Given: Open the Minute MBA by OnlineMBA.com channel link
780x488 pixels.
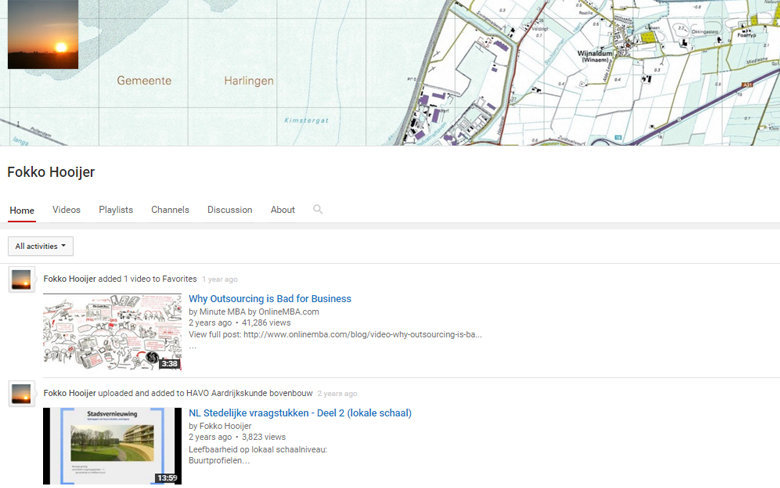Looking at the screenshot, I should coord(259,312).
